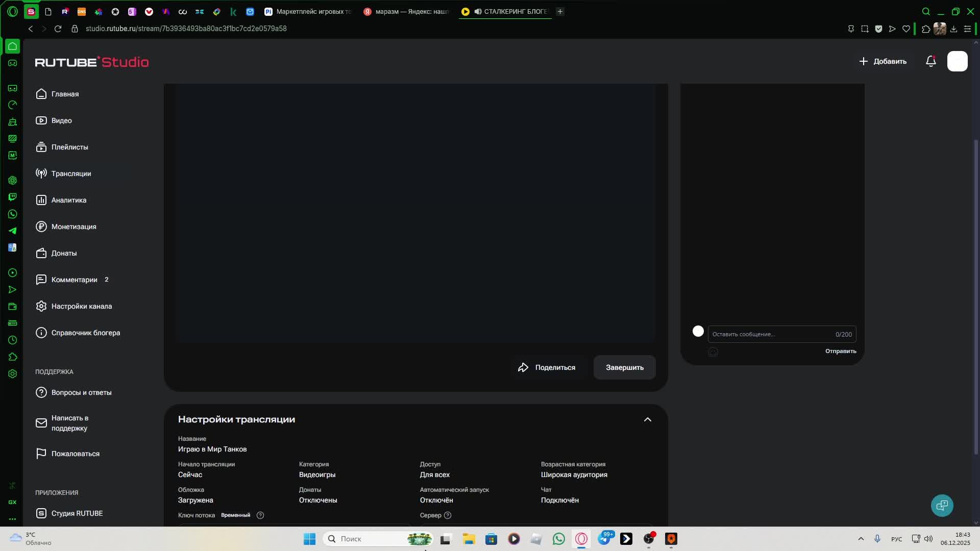Click the taskbar Поиск search box
Image resolution: width=980 pixels, height=551 pixels.
(x=378, y=539)
